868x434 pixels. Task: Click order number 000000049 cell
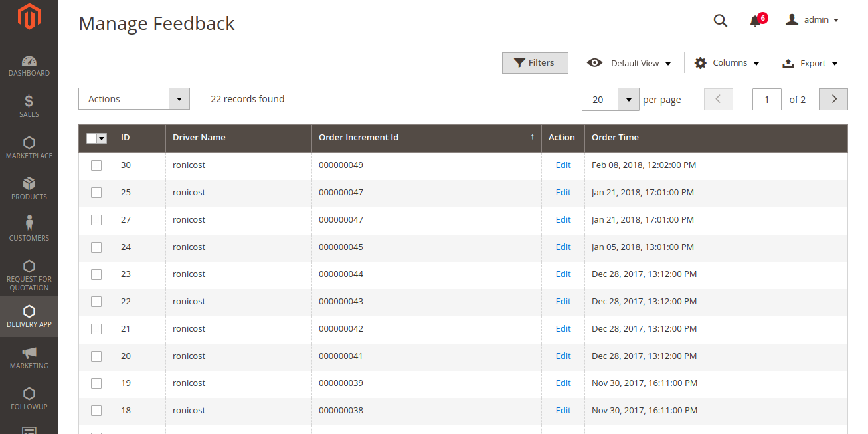pos(426,165)
